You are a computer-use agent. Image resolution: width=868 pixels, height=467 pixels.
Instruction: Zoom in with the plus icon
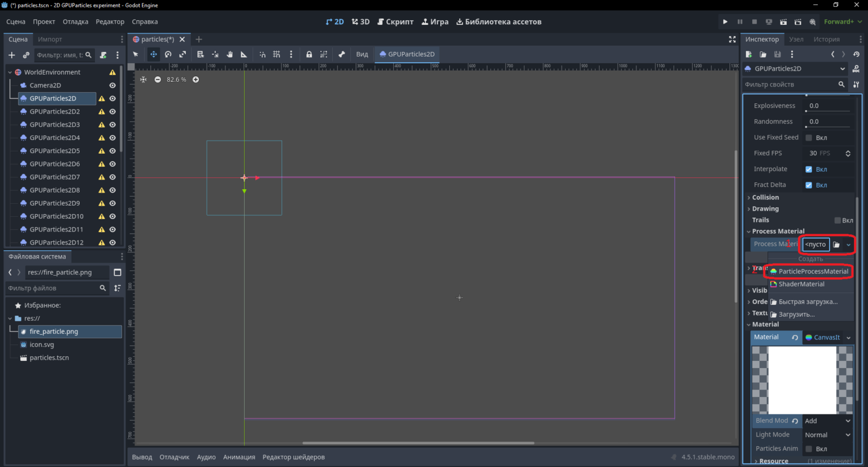[x=196, y=80]
